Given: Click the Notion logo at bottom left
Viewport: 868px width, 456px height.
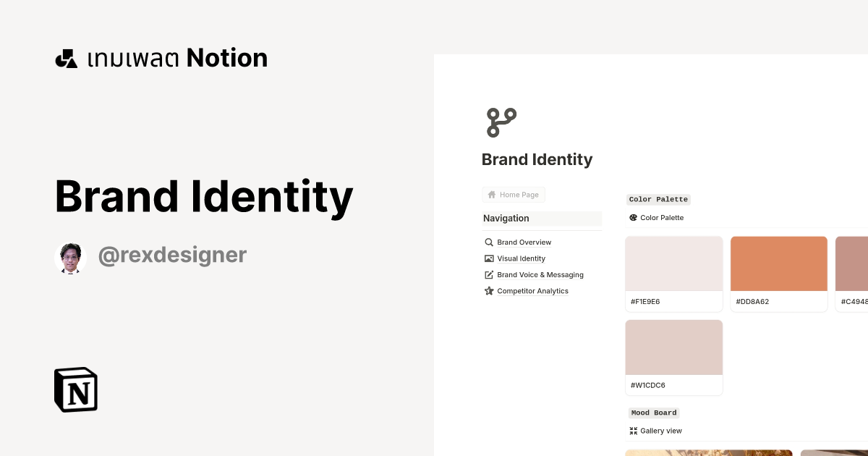Looking at the screenshot, I should pyautogui.click(x=75, y=389).
